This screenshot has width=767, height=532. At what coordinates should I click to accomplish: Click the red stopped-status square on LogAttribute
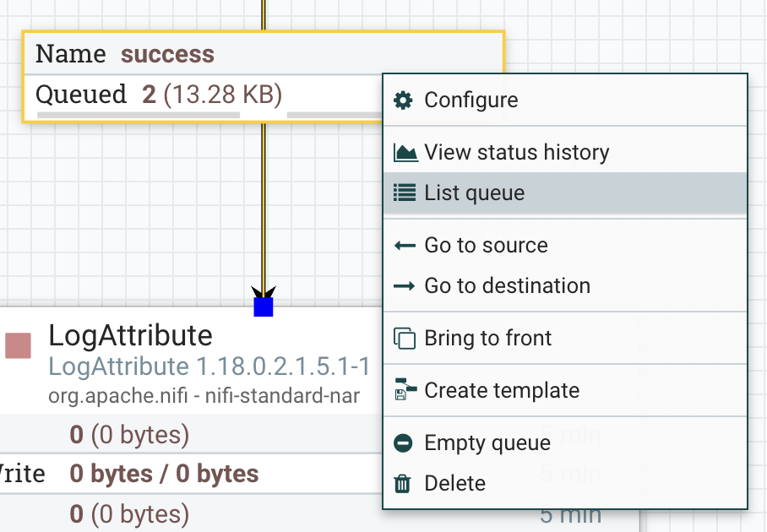(x=19, y=345)
